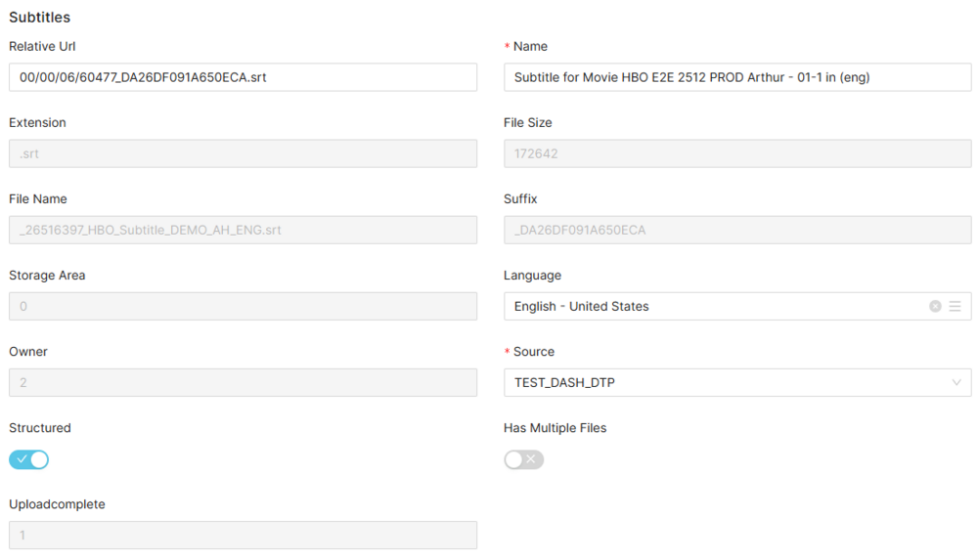Toggle the Structured switch off
The height and width of the screenshot is (560, 978).
[28, 459]
